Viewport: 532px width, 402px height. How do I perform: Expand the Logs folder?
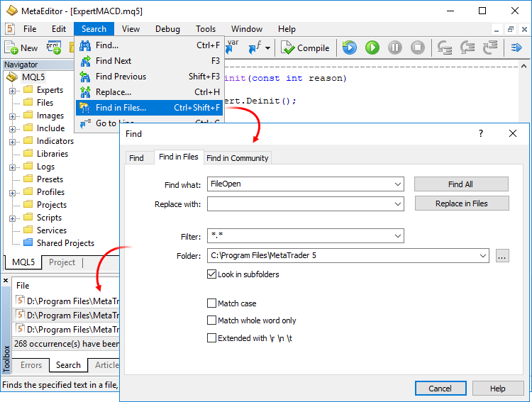[12, 167]
